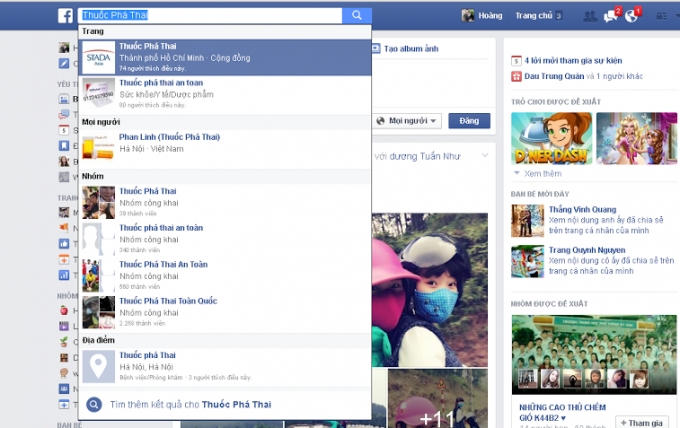The width and height of the screenshot is (680, 428).
Task: Open the Mọi người audience dropdown
Action: 409,121
